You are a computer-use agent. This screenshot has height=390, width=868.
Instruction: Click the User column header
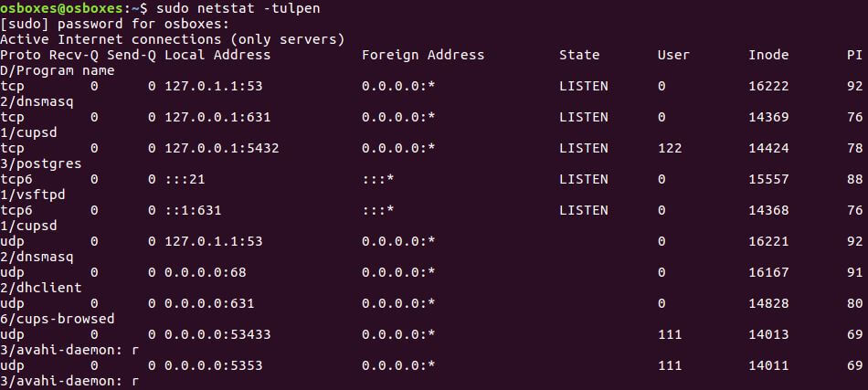673,55
